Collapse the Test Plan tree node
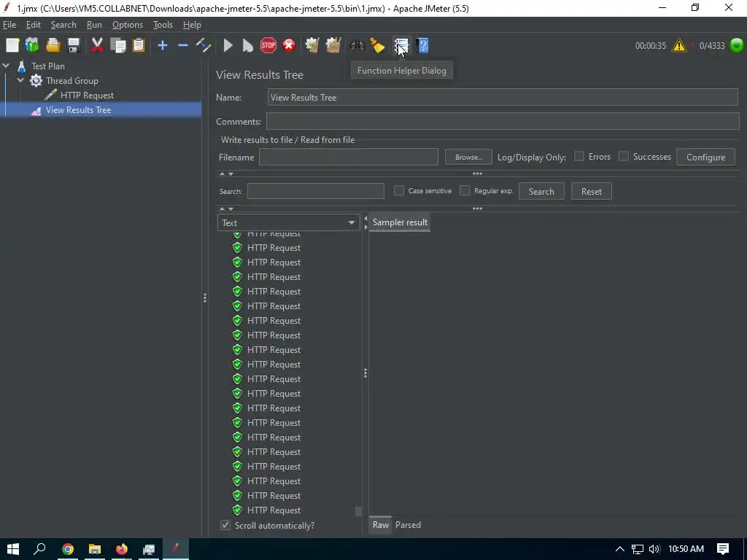 tap(6, 66)
